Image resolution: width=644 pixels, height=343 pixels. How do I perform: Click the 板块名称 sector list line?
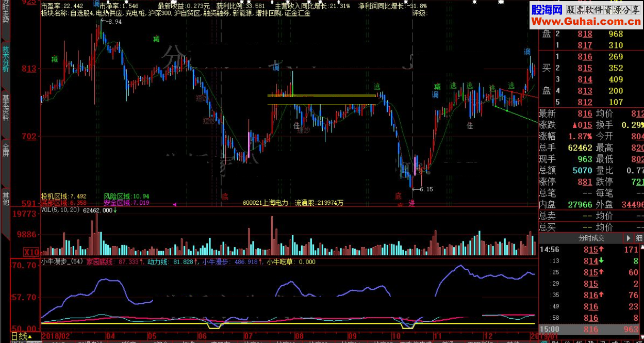click(x=175, y=13)
